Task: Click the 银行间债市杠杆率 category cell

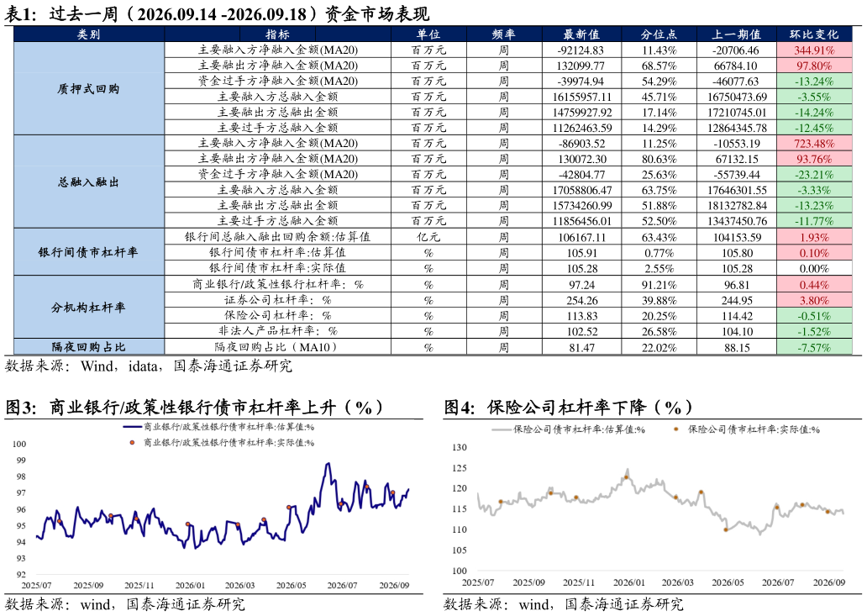Action: (88, 252)
